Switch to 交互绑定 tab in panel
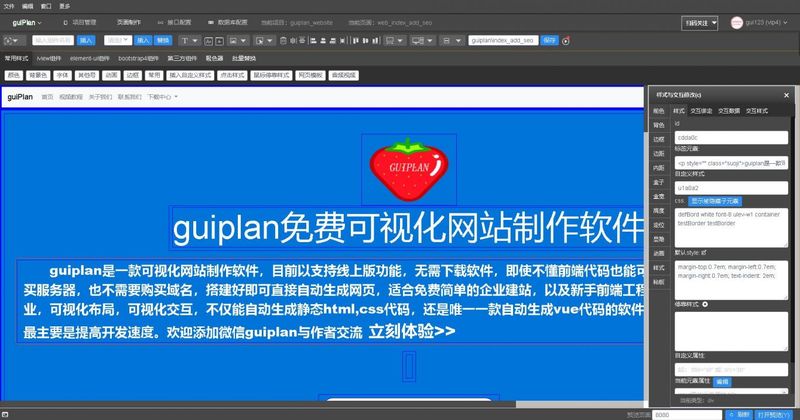The image size is (800, 420). click(701, 111)
